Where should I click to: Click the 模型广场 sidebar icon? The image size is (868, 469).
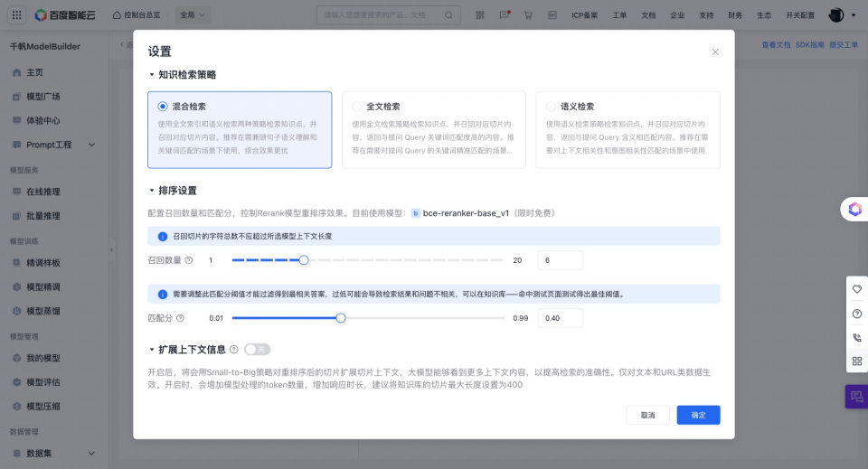click(16, 97)
